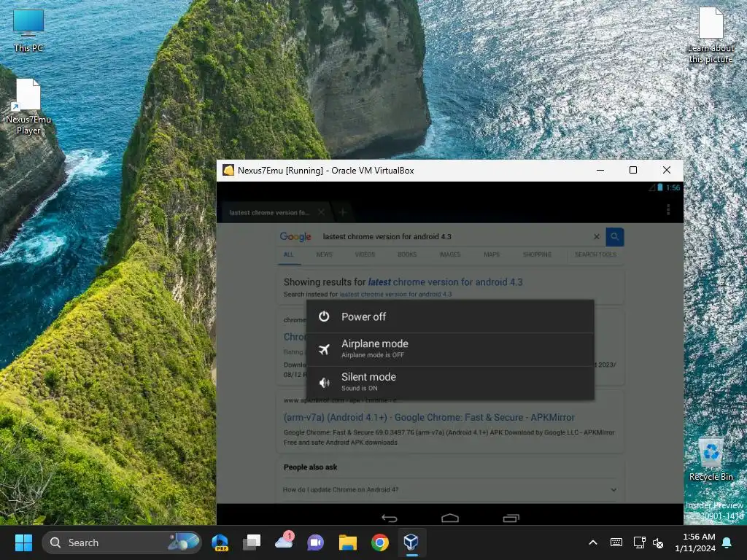Open File Explorer from the taskbar
The height and width of the screenshot is (560, 747).
(348, 542)
